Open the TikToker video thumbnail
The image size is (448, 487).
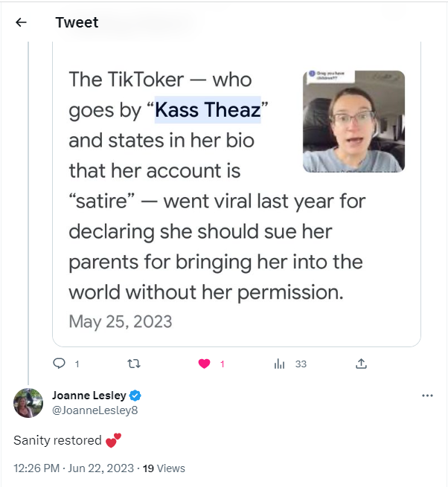point(353,121)
